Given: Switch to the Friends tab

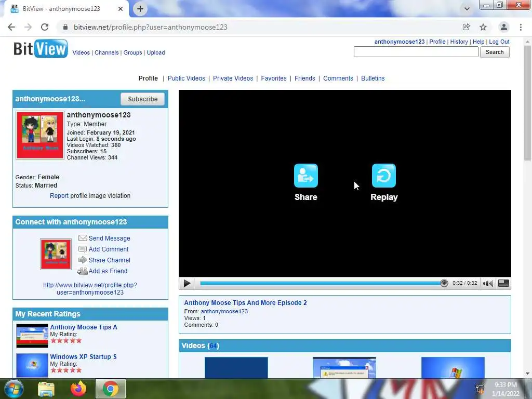Looking at the screenshot, I should click(x=304, y=78).
